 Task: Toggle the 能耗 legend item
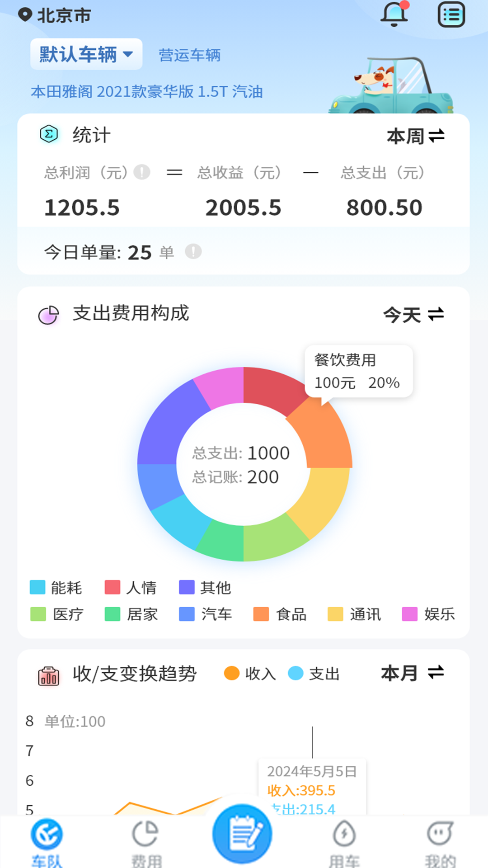point(56,588)
